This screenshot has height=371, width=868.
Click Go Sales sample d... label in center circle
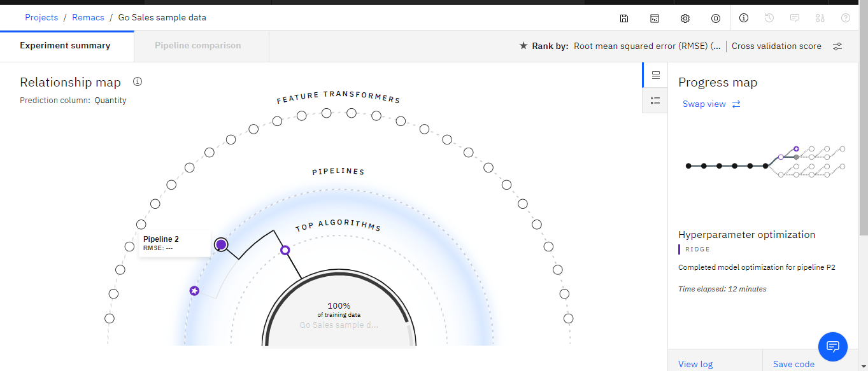point(339,325)
